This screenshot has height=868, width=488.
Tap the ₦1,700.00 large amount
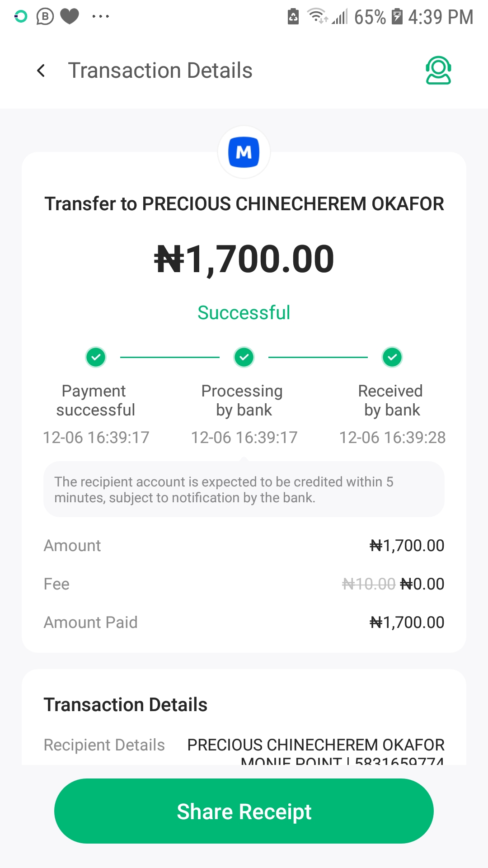[244, 259]
